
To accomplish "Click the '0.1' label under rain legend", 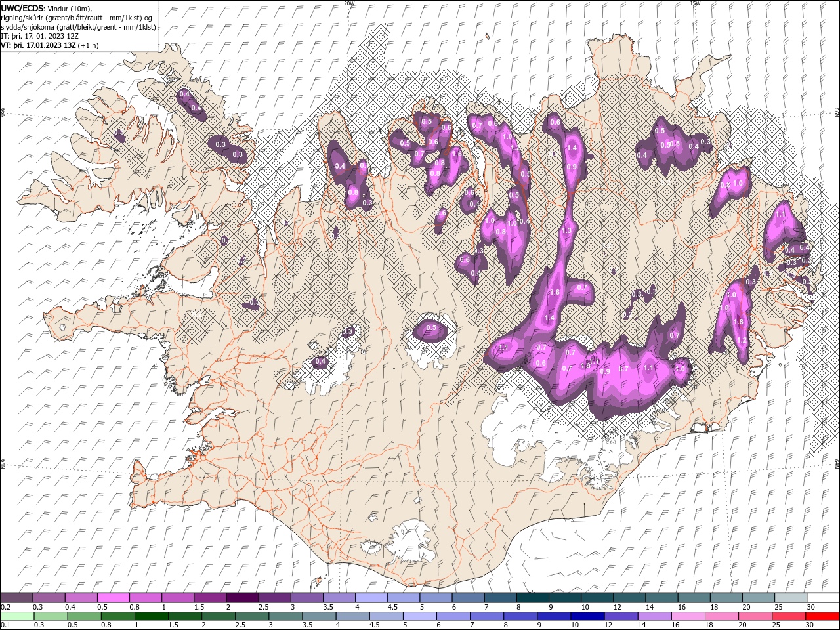I will tap(6, 625).
